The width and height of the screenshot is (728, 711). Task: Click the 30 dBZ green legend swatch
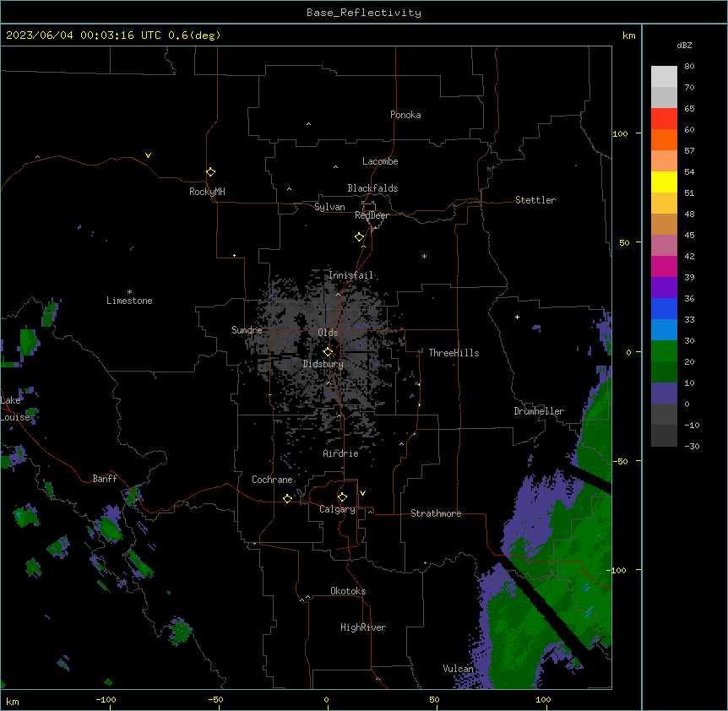click(x=664, y=351)
